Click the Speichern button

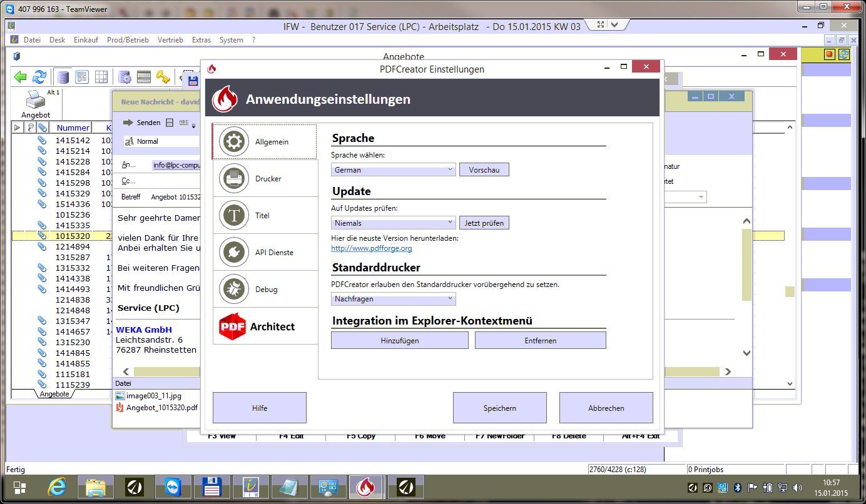coord(499,408)
